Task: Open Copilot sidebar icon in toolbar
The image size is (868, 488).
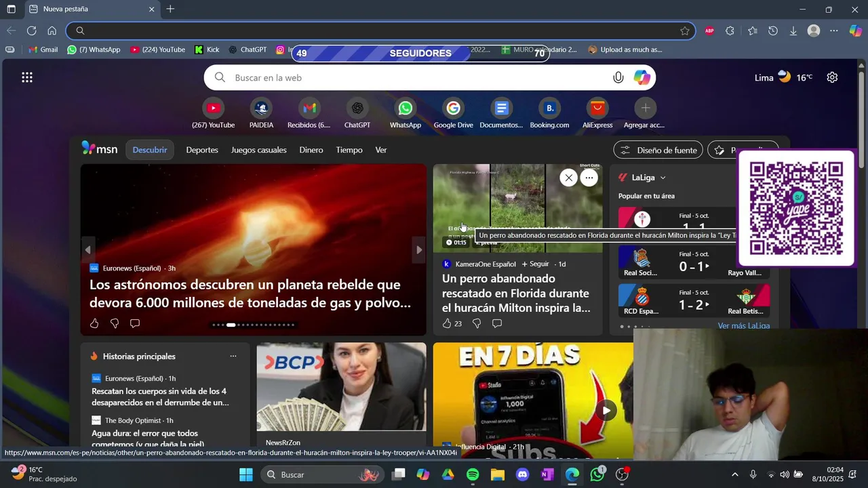Action: (855, 30)
